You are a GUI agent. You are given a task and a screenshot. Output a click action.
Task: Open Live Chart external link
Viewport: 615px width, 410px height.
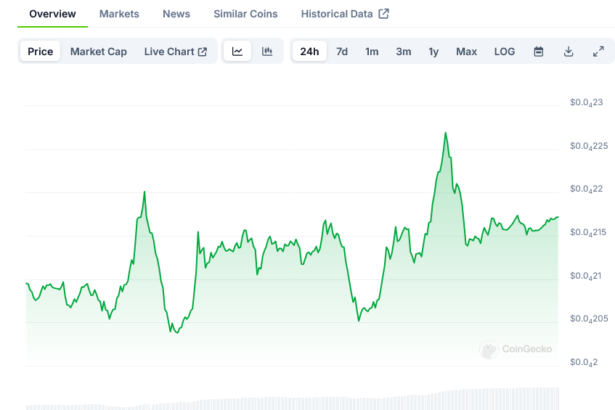click(x=175, y=51)
